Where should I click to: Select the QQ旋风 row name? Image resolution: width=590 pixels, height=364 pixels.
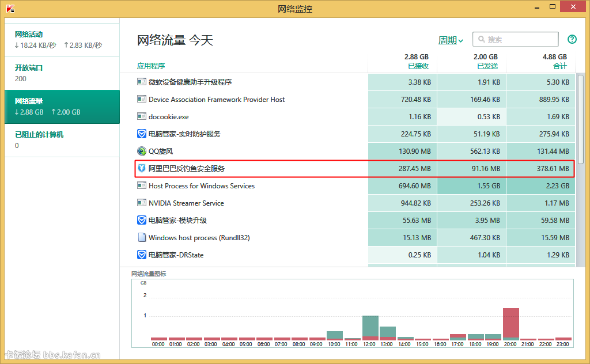(x=161, y=151)
